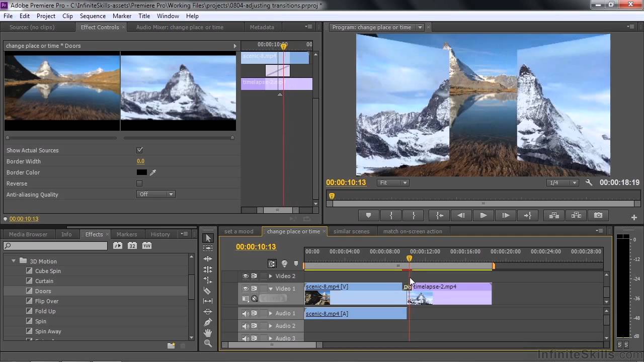
Task: Mute Audio 1 track speaker icon
Action: (246, 313)
